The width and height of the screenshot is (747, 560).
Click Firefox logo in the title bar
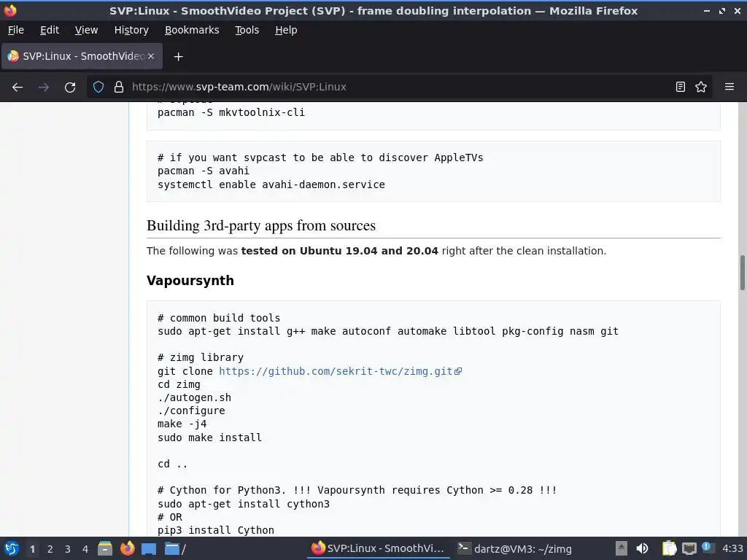(x=10, y=10)
